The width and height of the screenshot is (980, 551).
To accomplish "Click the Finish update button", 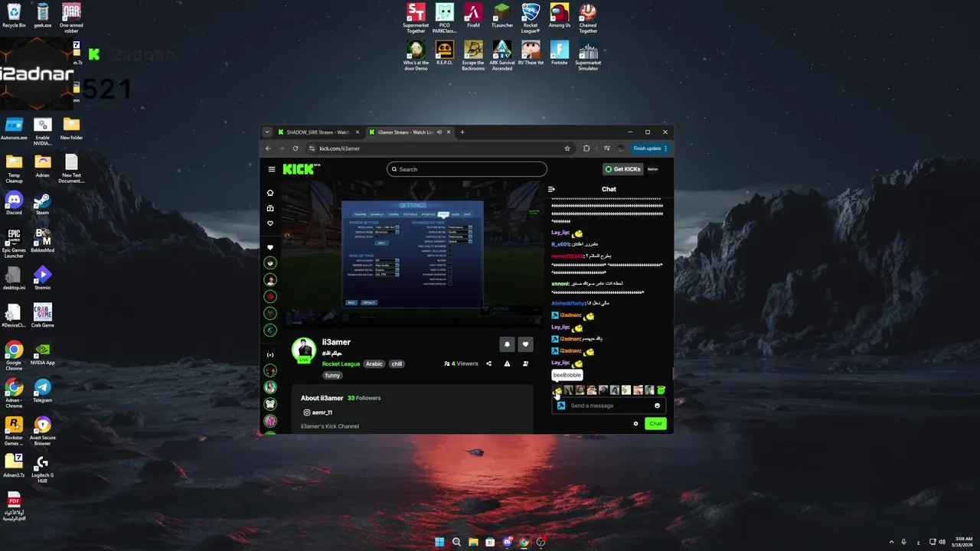I will coord(650,148).
